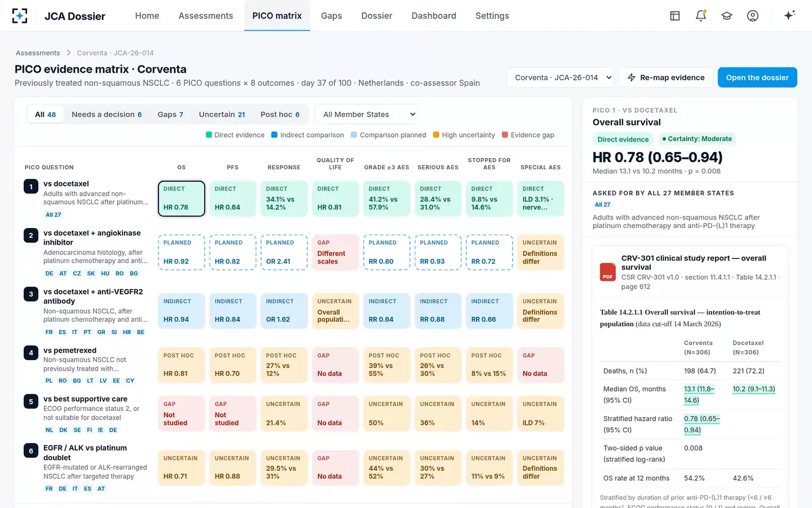Open the notifications bell
Image resolution: width=812 pixels, height=508 pixels.
[701, 16]
